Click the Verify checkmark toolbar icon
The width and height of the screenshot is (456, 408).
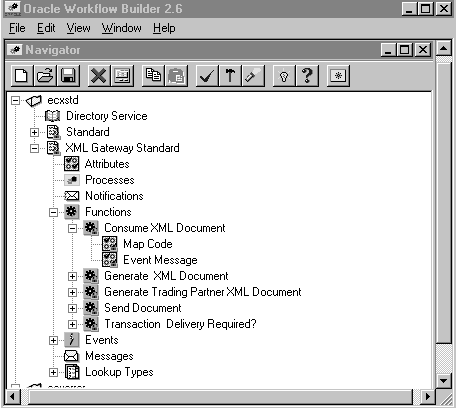pos(207,76)
